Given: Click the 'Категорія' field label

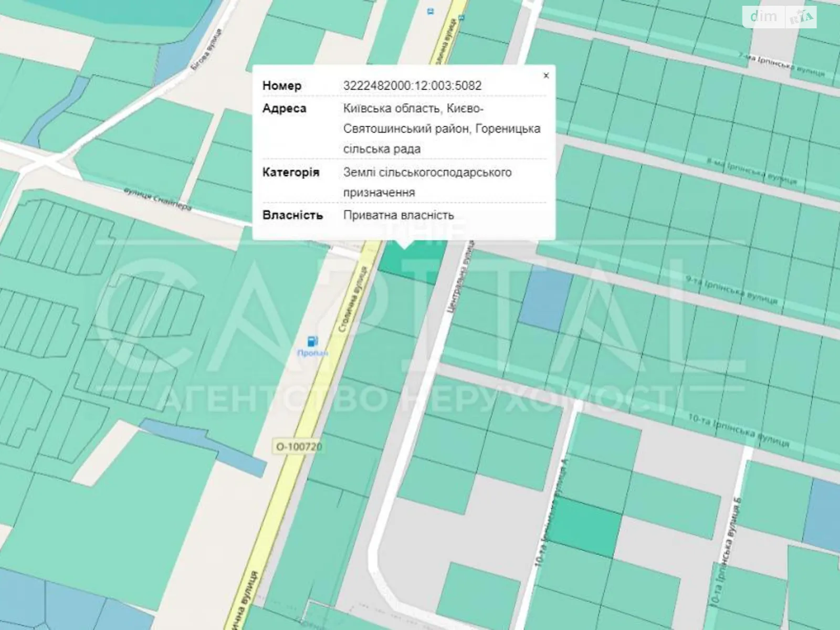Looking at the screenshot, I should point(290,172).
